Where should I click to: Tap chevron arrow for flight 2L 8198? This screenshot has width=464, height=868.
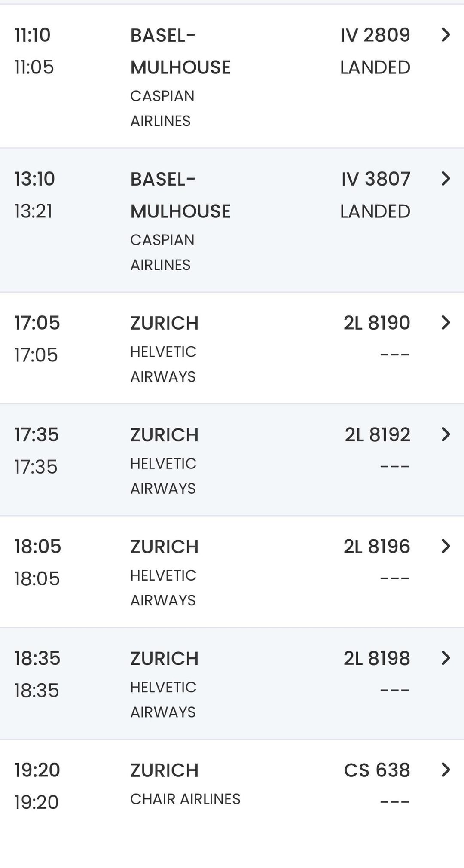446,658
